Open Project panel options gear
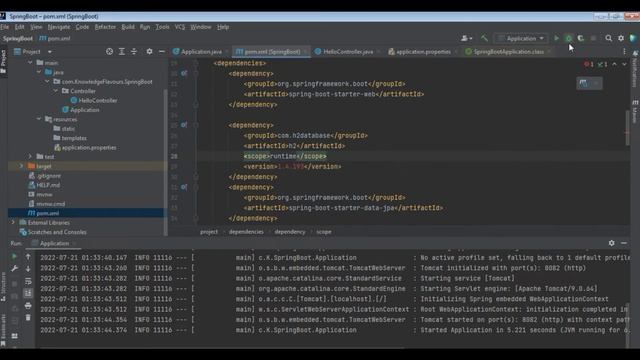640x360 pixels. 149,51
